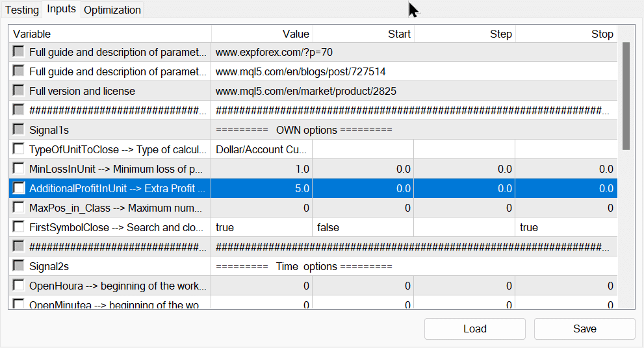The height and width of the screenshot is (348, 644).
Task: Tick the OpenHoura checkbox
Action: click(x=18, y=286)
